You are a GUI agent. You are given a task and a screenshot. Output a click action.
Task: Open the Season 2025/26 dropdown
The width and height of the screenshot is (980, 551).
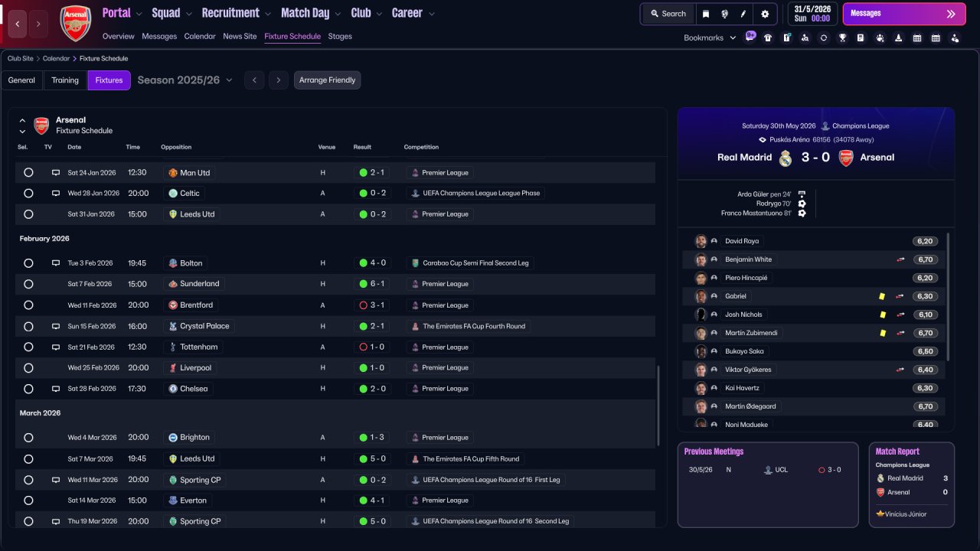pyautogui.click(x=185, y=80)
